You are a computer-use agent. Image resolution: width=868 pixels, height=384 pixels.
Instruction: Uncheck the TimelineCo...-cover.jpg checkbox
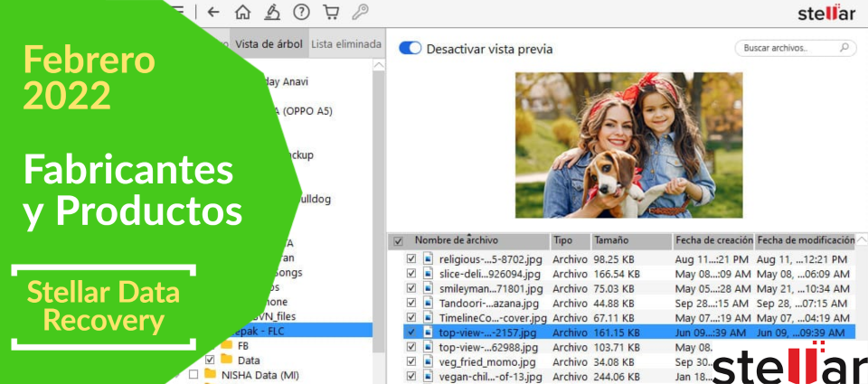pos(410,318)
